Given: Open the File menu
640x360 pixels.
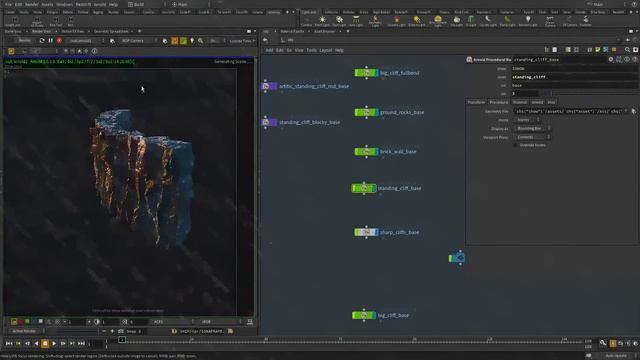Looking at the screenshot, I should (x=8, y=4).
